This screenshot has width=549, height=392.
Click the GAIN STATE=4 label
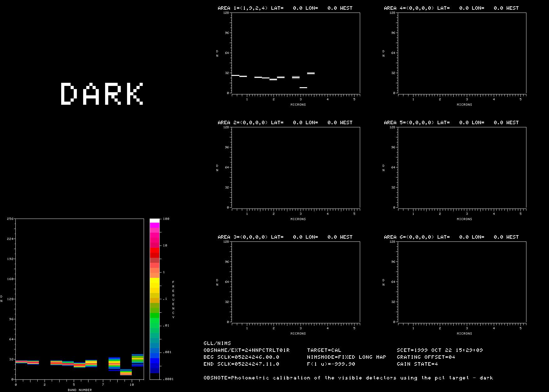click(x=417, y=364)
